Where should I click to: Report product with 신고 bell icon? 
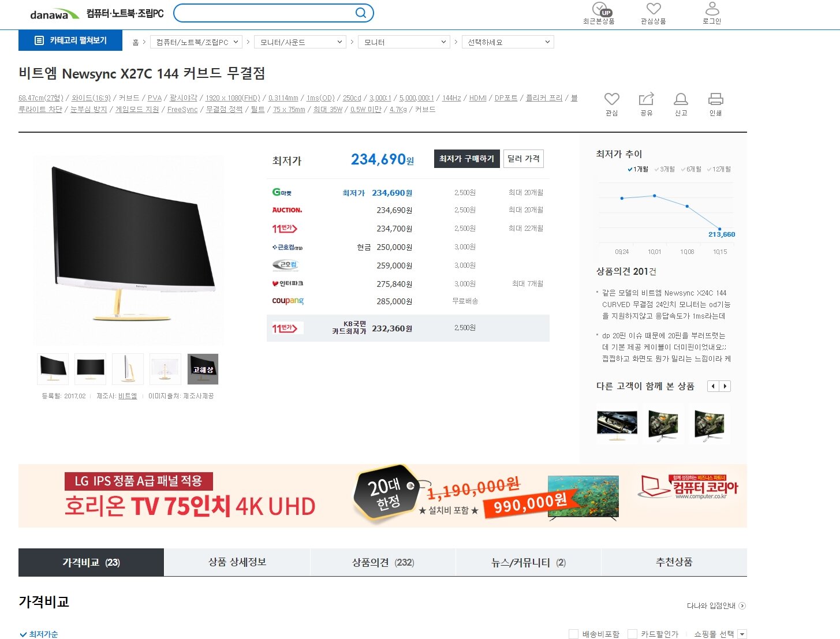tap(681, 99)
